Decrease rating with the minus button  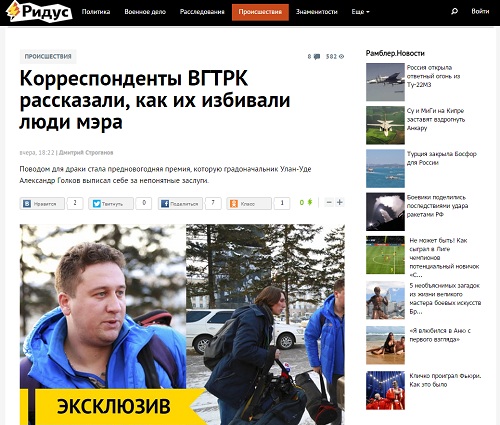tap(329, 202)
